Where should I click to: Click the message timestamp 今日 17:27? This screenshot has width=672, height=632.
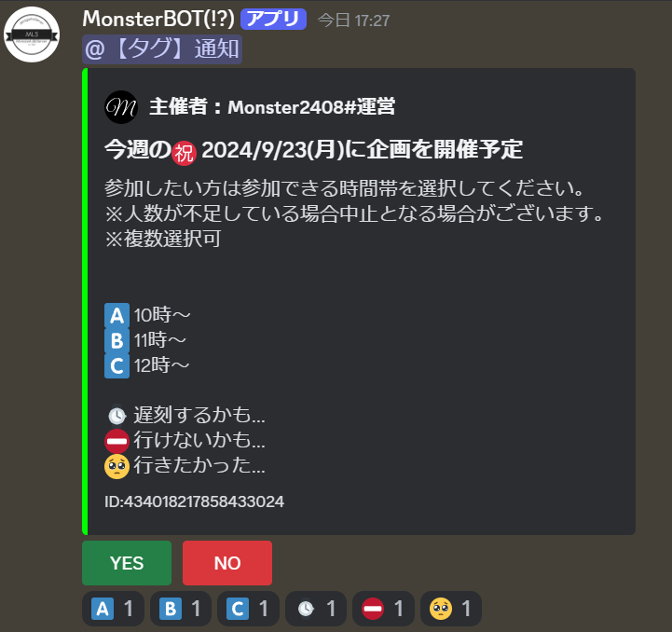click(x=353, y=21)
